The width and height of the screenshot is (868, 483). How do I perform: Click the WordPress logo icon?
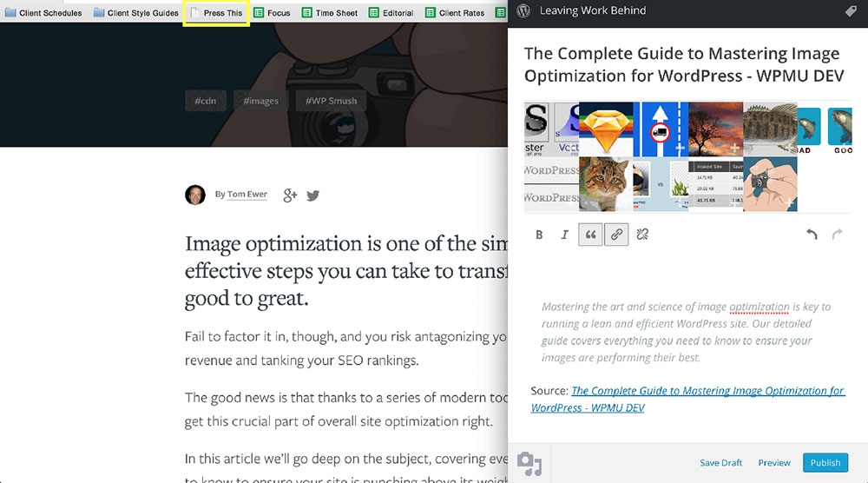tap(523, 11)
